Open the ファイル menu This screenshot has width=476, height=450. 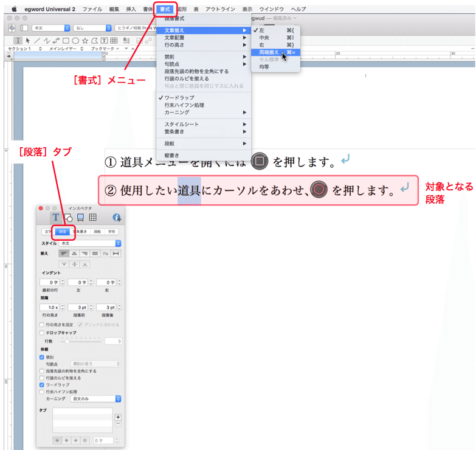[x=92, y=9]
